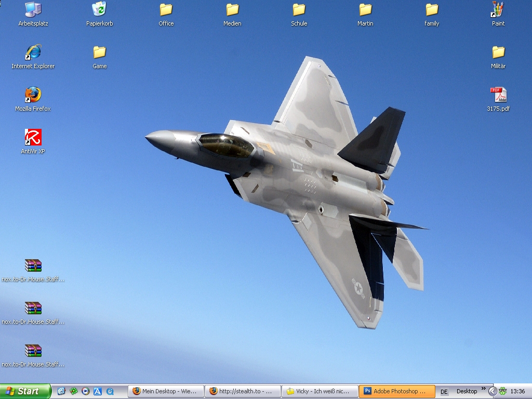The image size is (532, 399).
Task: Select the topmost Dr.House RAR archive
Action: pos(33,266)
